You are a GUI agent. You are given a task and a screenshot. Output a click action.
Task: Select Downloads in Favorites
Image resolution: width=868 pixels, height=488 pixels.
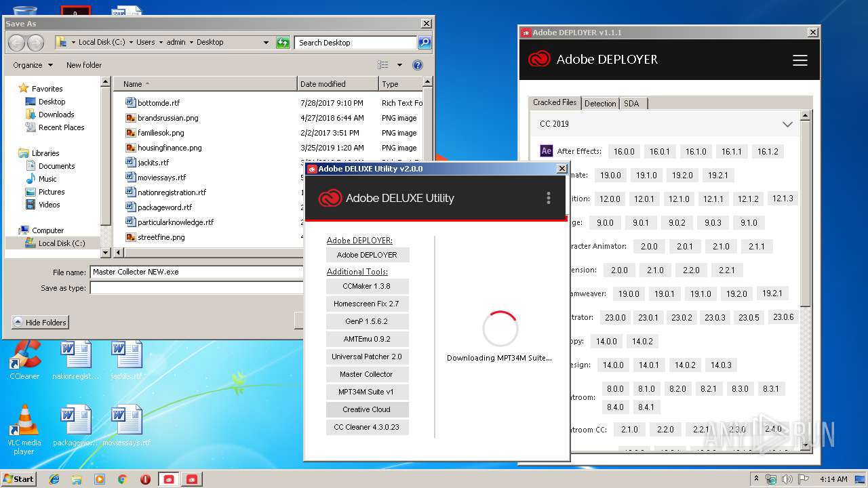coord(56,115)
